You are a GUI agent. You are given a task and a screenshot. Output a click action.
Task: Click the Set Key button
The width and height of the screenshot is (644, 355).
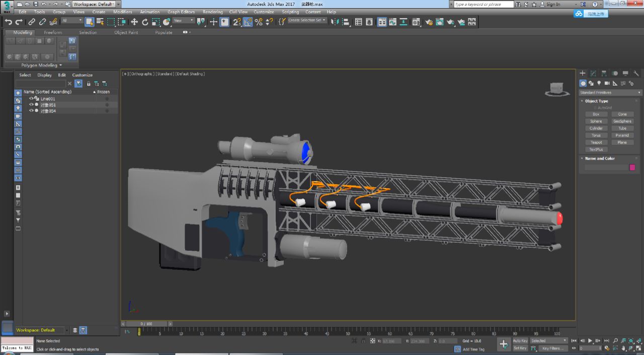coord(520,348)
